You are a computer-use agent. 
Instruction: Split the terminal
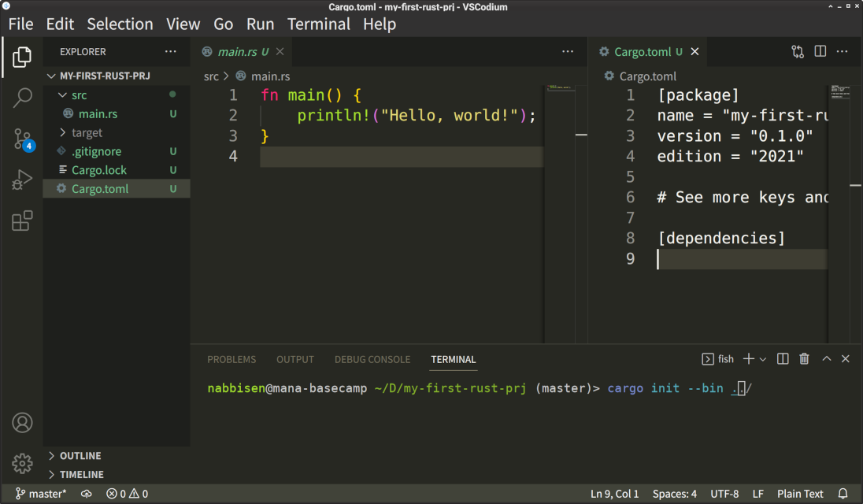click(x=782, y=358)
